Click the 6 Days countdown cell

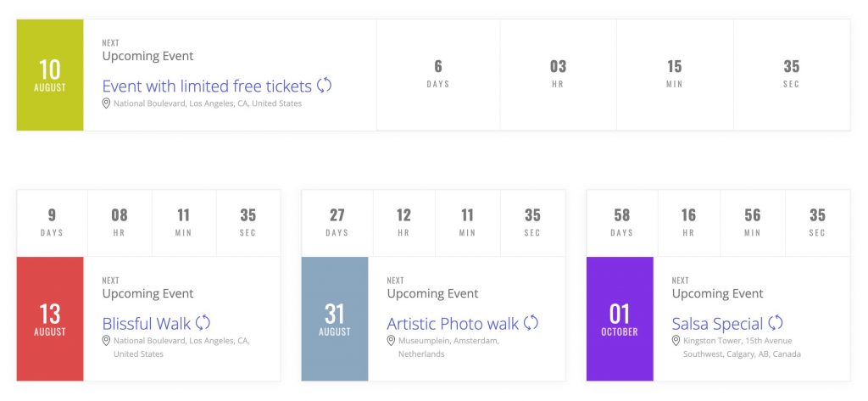438,75
